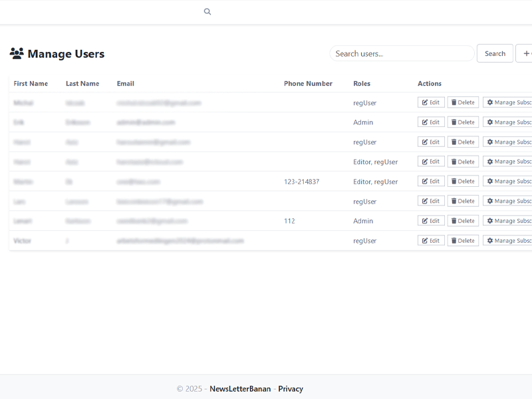Edit the user in the last table row
The height and width of the screenshot is (399, 532).
click(x=431, y=241)
